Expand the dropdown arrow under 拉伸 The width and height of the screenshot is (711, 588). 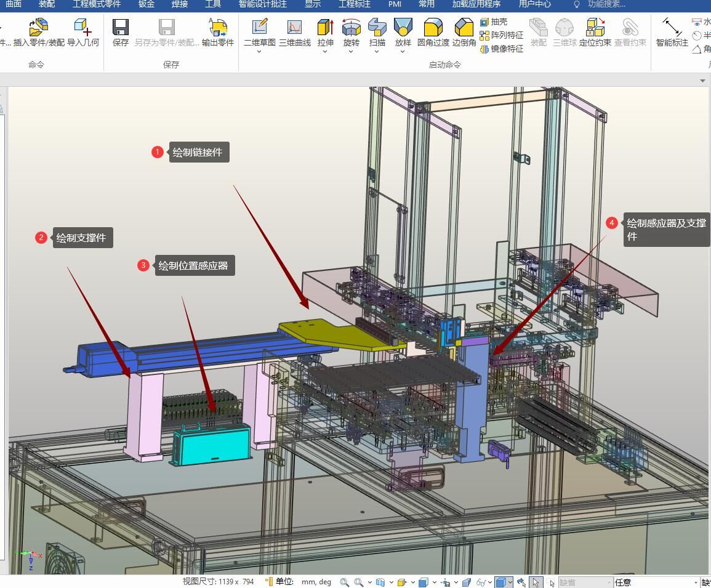coord(325,52)
